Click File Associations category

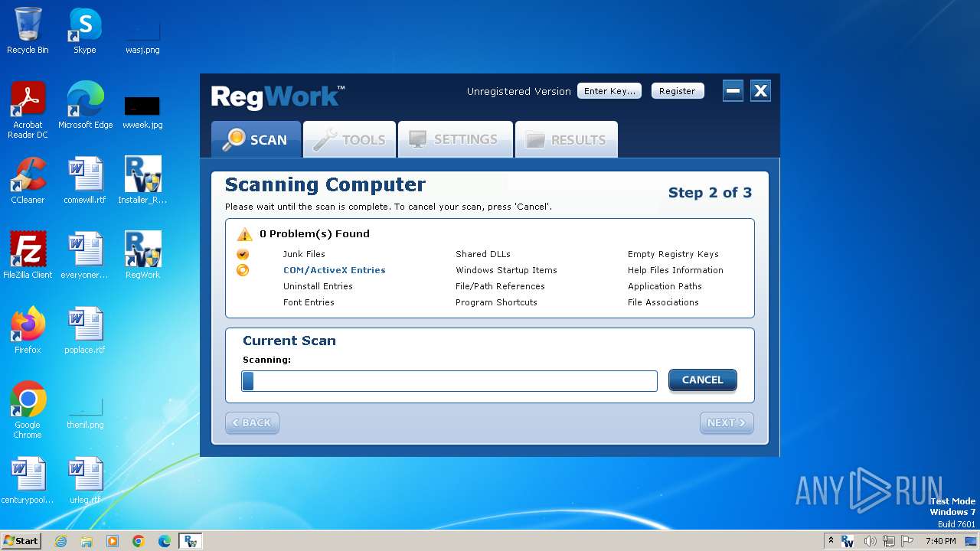[663, 302]
